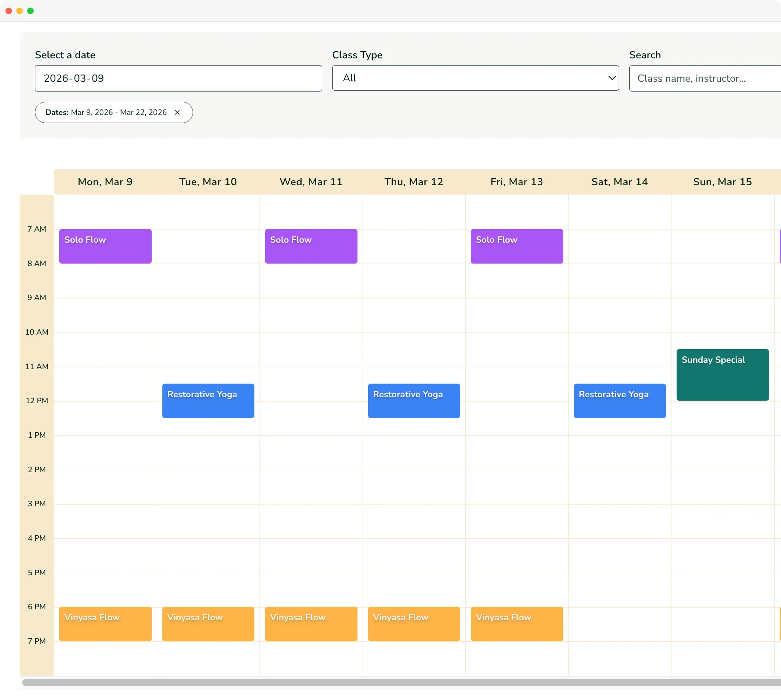Image resolution: width=781 pixels, height=700 pixels.
Task: Select Monday's Vinyasa Flow class
Action: click(x=105, y=624)
